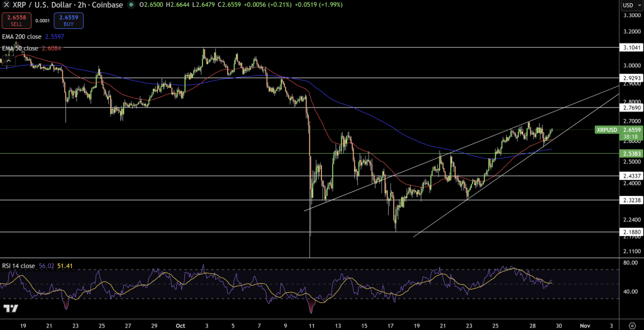Click the EMA 200 value 2.5597
The height and width of the screenshot is (330, 644).
click(53, 37)
